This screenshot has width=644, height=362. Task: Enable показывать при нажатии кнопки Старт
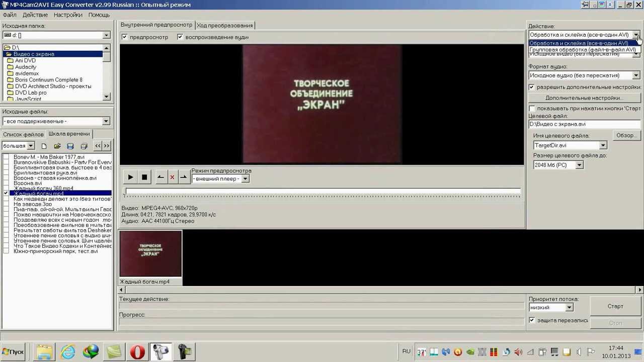pos(532,109)
